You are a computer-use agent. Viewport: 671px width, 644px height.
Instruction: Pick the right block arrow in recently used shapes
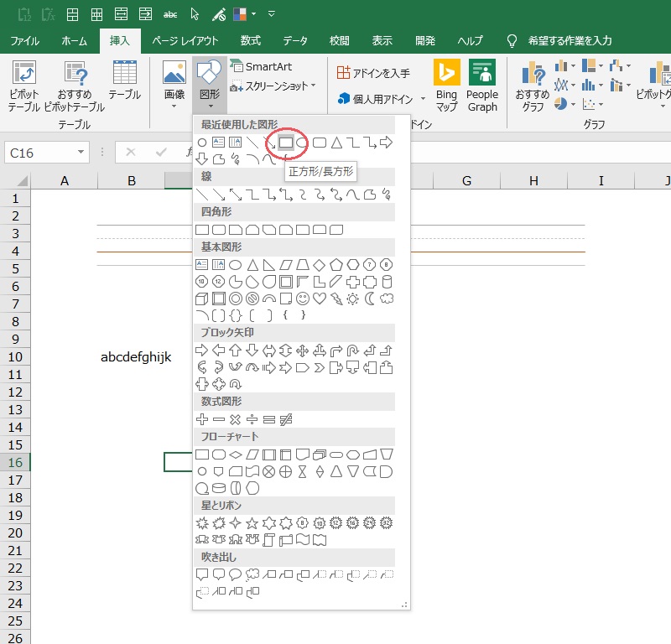tap(386, 143)
